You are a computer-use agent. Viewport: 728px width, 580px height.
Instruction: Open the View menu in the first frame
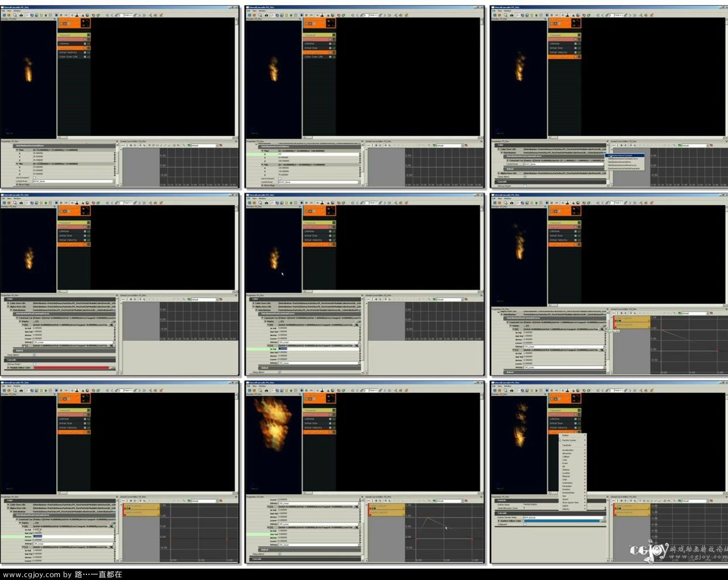click(9, 11)
